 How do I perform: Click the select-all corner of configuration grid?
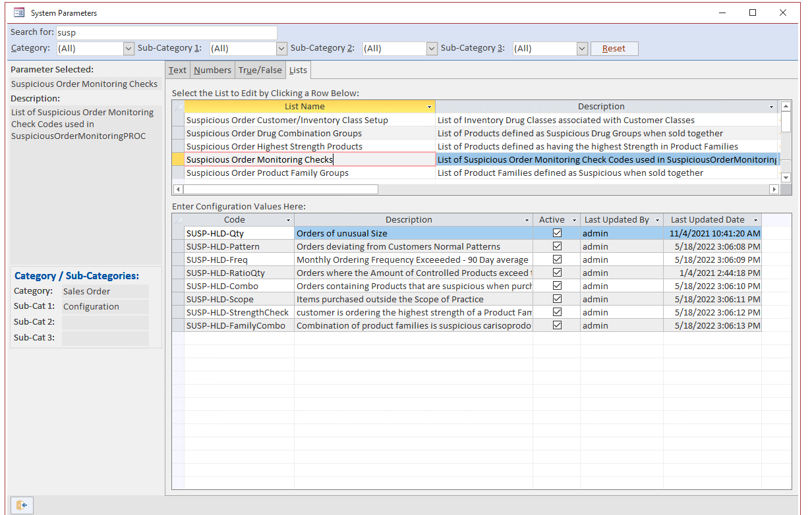click(178, 220)
